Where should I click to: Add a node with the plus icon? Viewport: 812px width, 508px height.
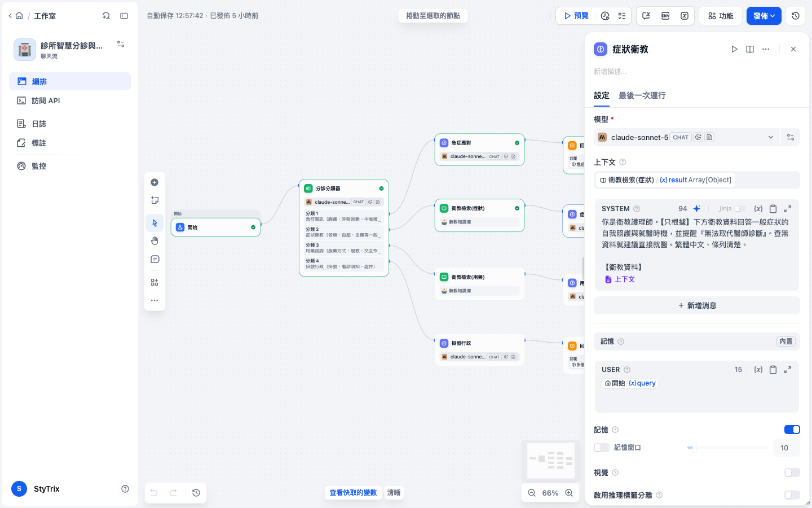pos(155,182)
